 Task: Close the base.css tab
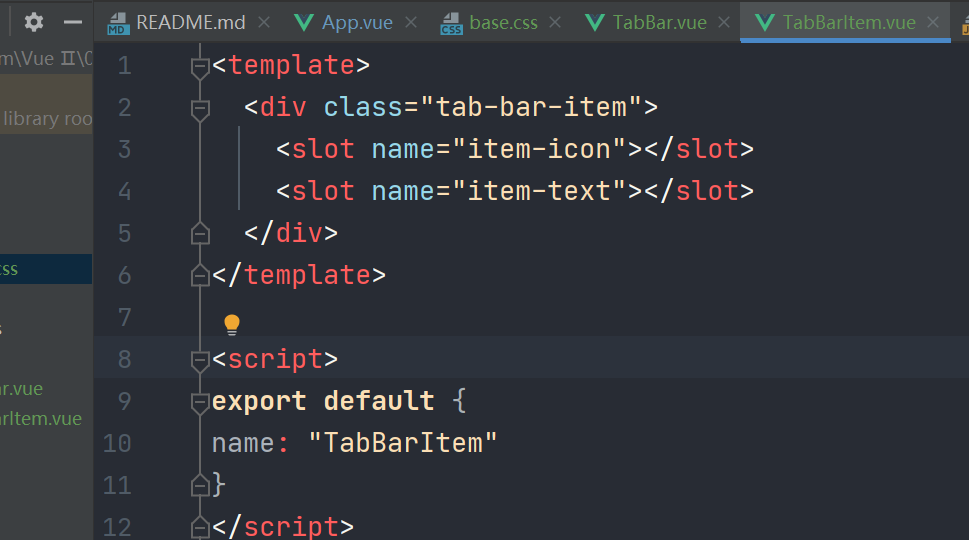555,23
